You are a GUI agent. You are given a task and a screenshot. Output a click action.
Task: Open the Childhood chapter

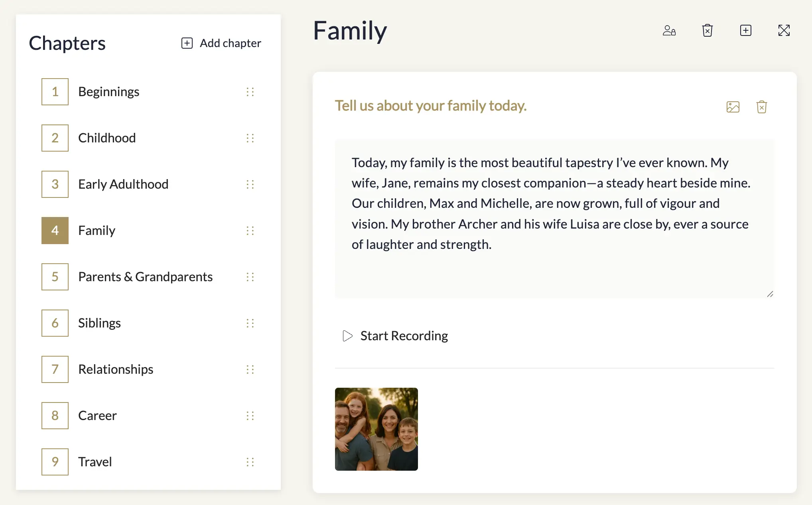point(107,138)
